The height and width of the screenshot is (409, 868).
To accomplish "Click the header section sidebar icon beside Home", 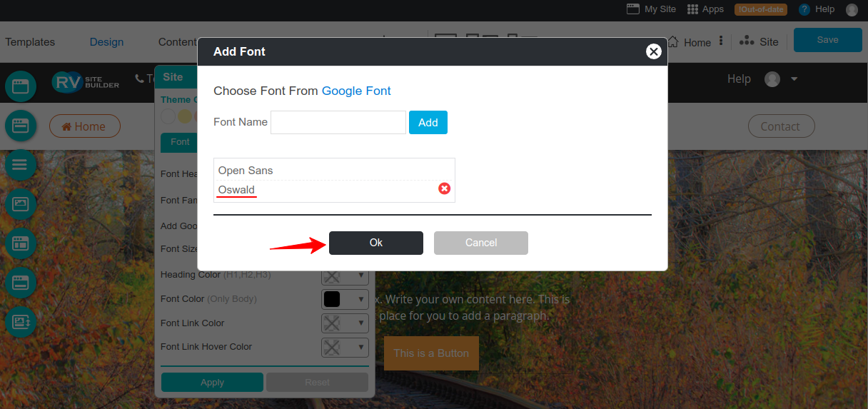I will point(21,126).
